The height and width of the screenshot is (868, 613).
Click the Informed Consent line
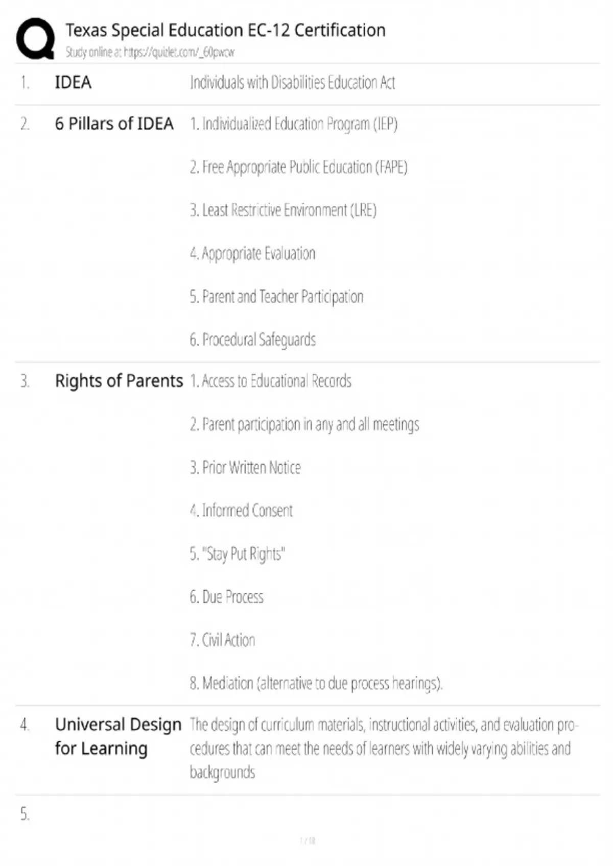(241, 511)
